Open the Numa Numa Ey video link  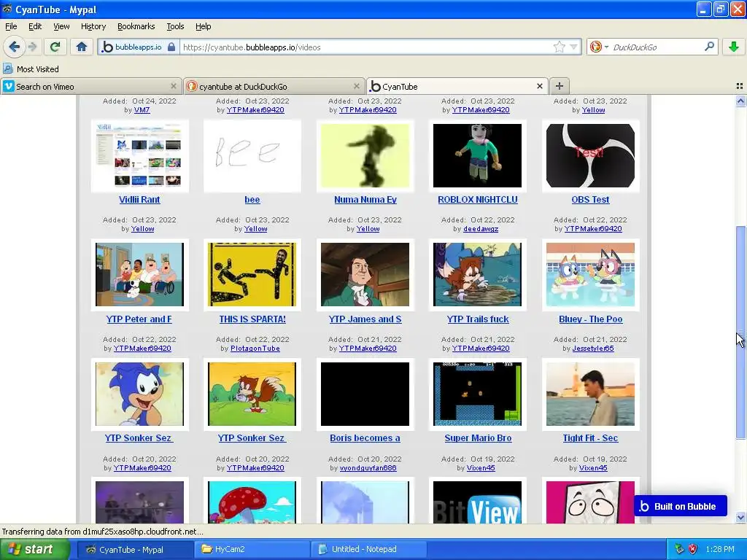tap(365, 200)
